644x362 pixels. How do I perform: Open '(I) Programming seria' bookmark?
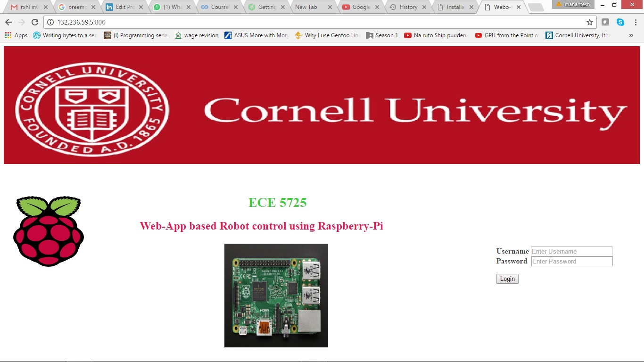(x=136, y=35)
